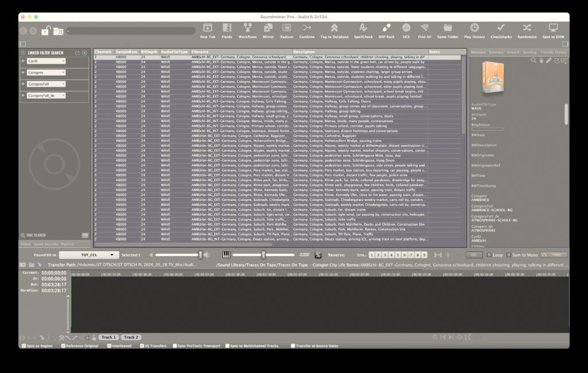The height and width of the screenshot is (373, 588).
Task: Switch to the Transfer History tab
Action: pyautogui.click(x=554, y=52)
